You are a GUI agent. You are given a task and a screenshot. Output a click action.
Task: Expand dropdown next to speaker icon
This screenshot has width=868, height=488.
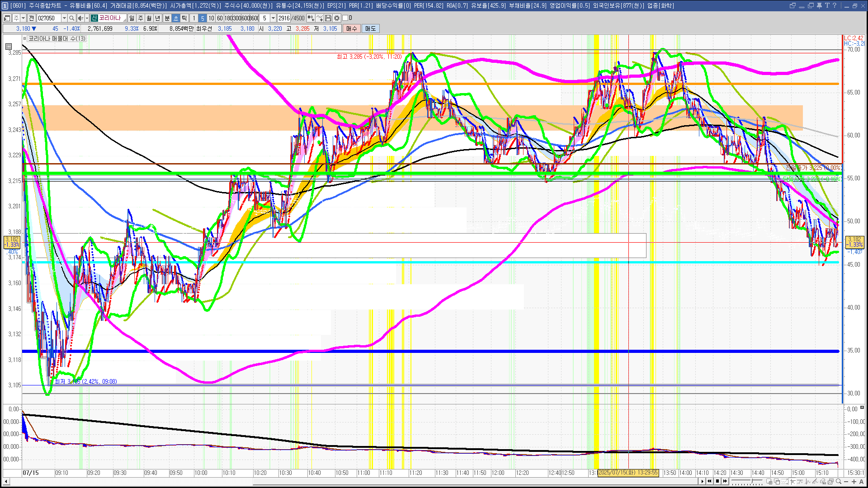coord(87,18)
